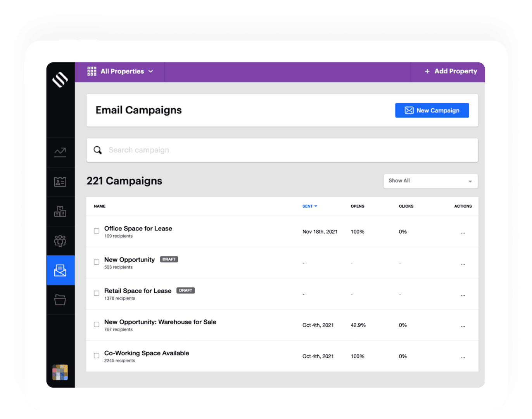Image resolution: width=532 pixels, height=419 pixels.
Task: Click the Nov 18th, 2021 sent date
Action: 320,232
